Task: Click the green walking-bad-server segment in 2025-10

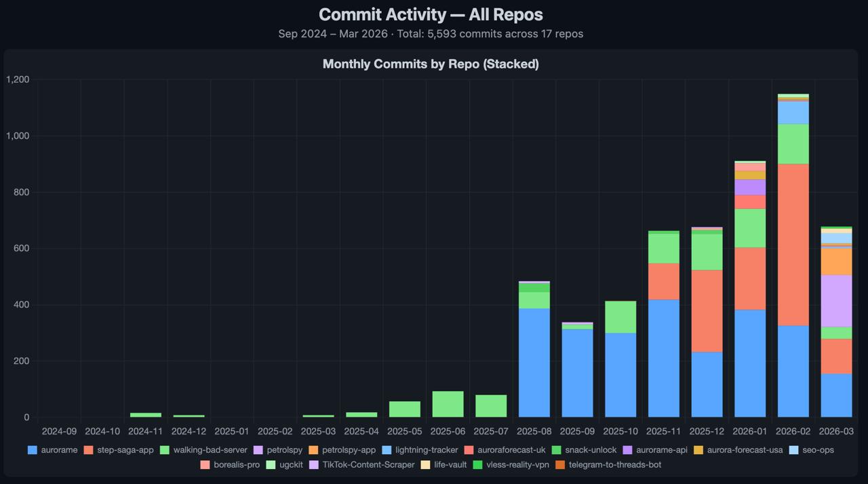Action: pyautogui.click(x=620, y=317)
